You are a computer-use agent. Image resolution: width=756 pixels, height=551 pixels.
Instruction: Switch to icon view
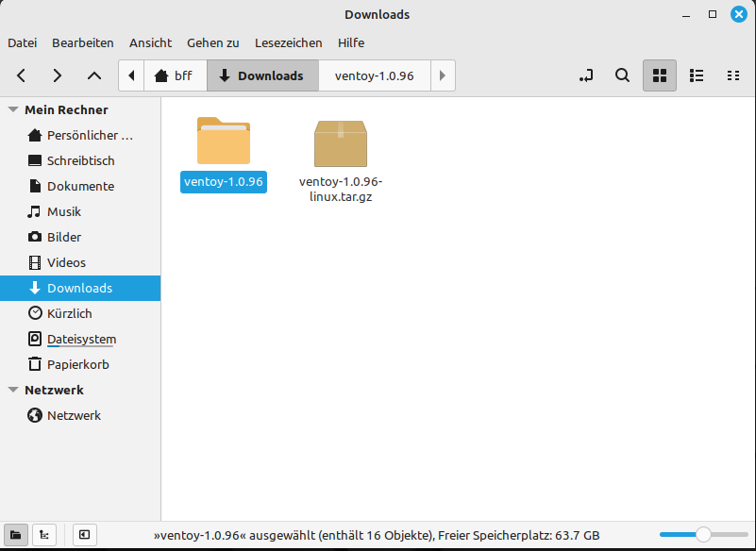(x=659, y=75)
